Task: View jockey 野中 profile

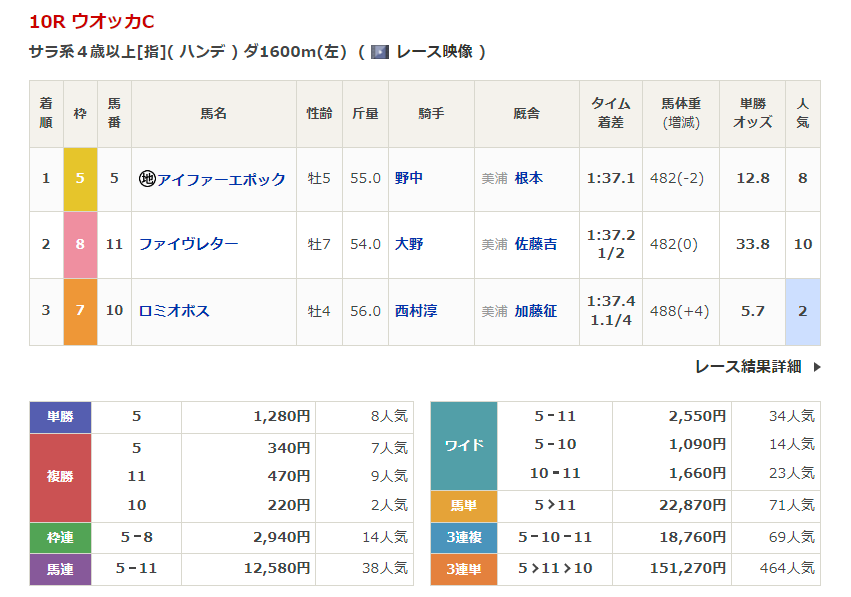Action: click(x=409, y=178)
